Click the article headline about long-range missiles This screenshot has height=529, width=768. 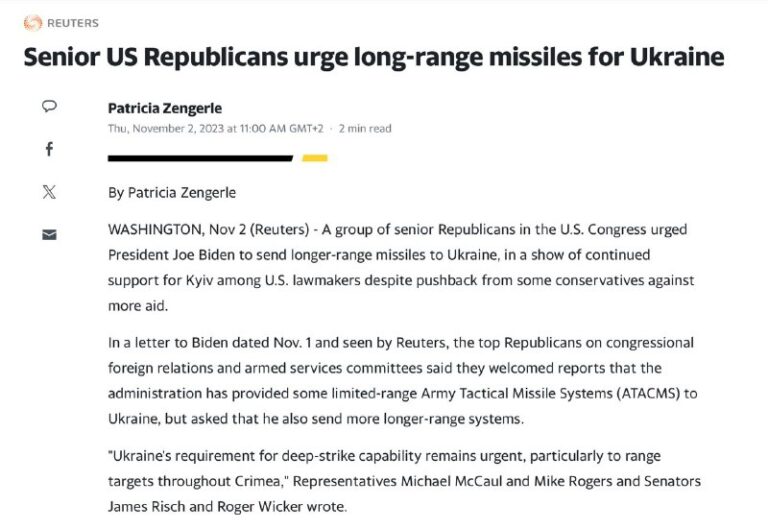pos(374,57)
